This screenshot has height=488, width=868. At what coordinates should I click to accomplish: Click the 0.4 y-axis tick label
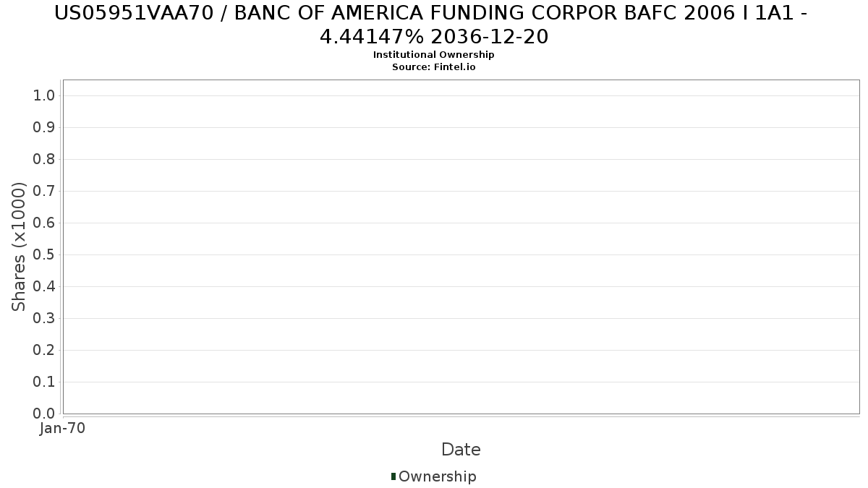click(44, 286)
